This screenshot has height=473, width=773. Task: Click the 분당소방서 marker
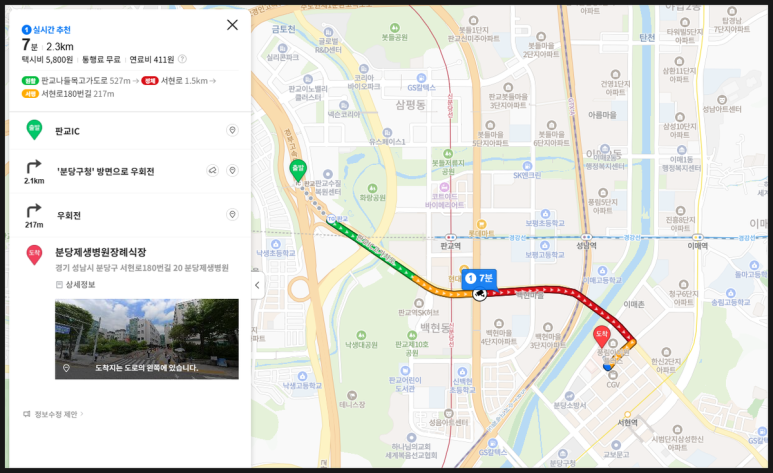569,396
